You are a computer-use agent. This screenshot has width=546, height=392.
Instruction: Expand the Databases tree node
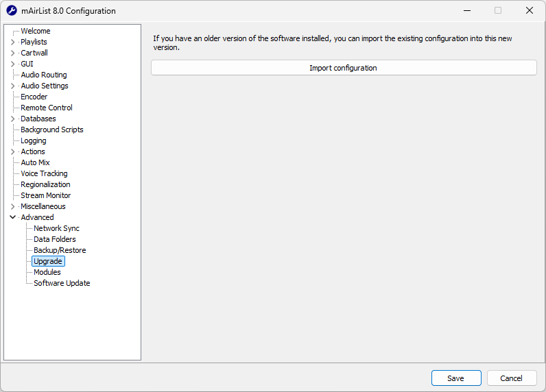pos(12,119)
